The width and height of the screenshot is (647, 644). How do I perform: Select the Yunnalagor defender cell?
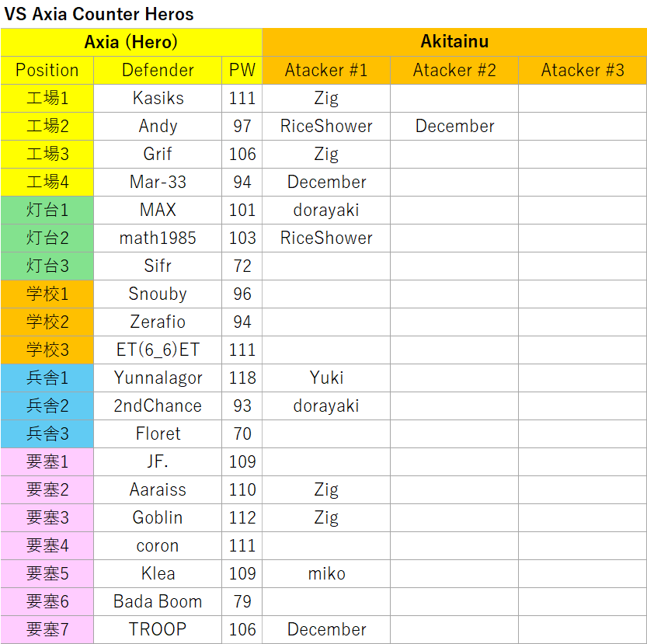pos(158,378)
